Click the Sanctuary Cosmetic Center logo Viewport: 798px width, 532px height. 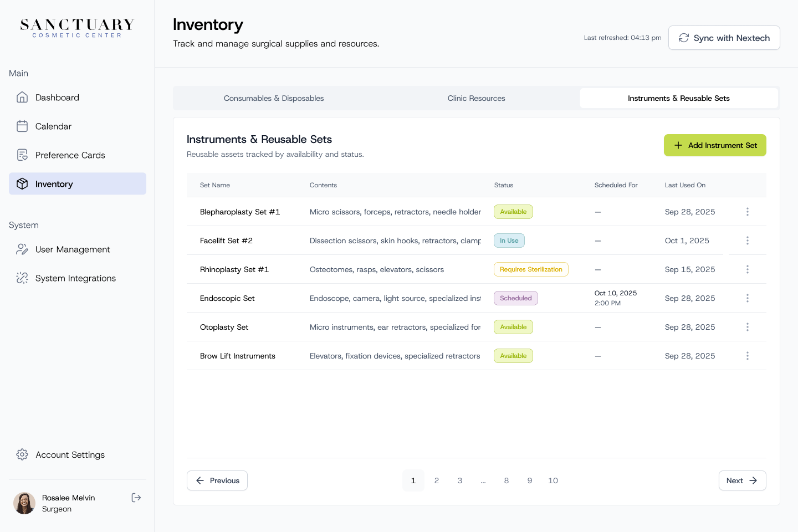(x=77, y=28)
